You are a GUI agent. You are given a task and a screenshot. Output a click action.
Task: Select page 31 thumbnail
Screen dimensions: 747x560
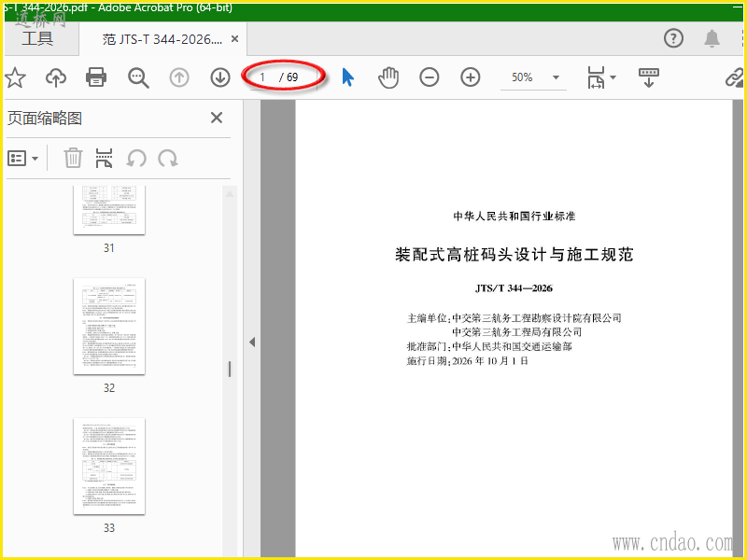(109, 210)
